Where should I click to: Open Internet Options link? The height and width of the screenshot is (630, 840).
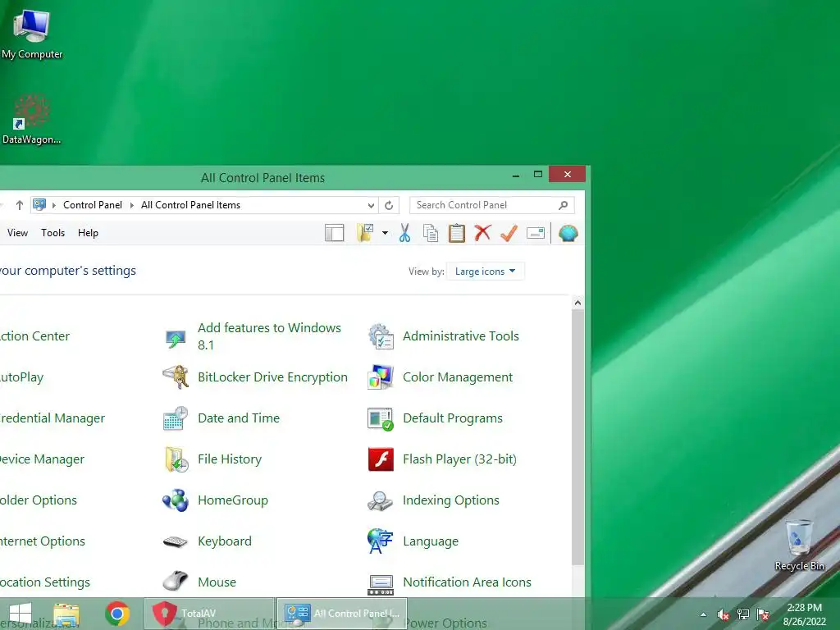click(43, 541)
